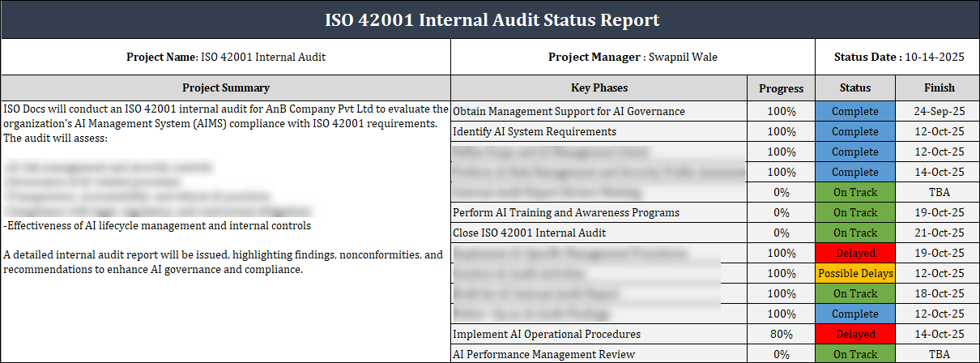Viewport: 980px width, 363px height.
Task: Select the Implement AI Operational Procedures phase
Action: (547, 334)
